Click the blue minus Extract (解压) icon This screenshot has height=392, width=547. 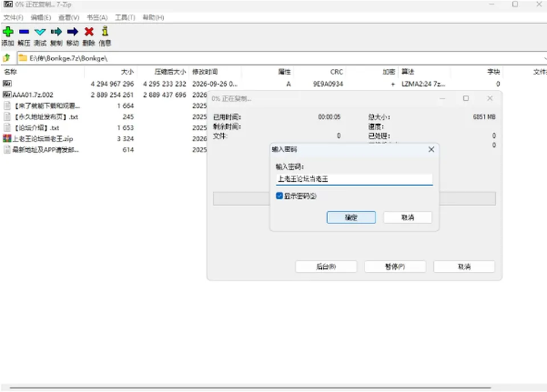pos(24,32)
